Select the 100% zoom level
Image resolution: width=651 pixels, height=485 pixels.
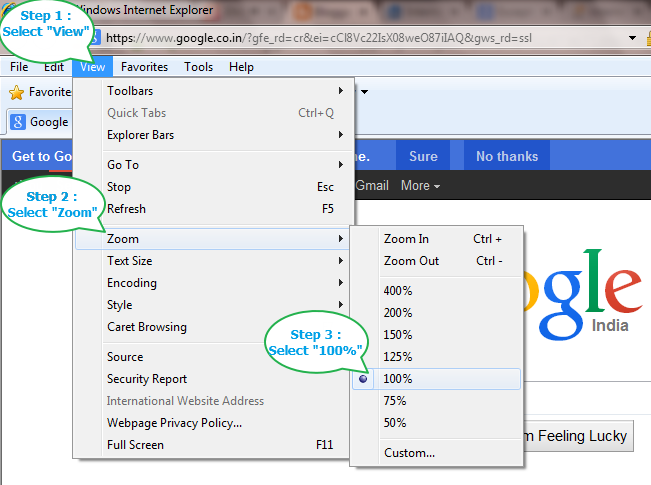436,379
